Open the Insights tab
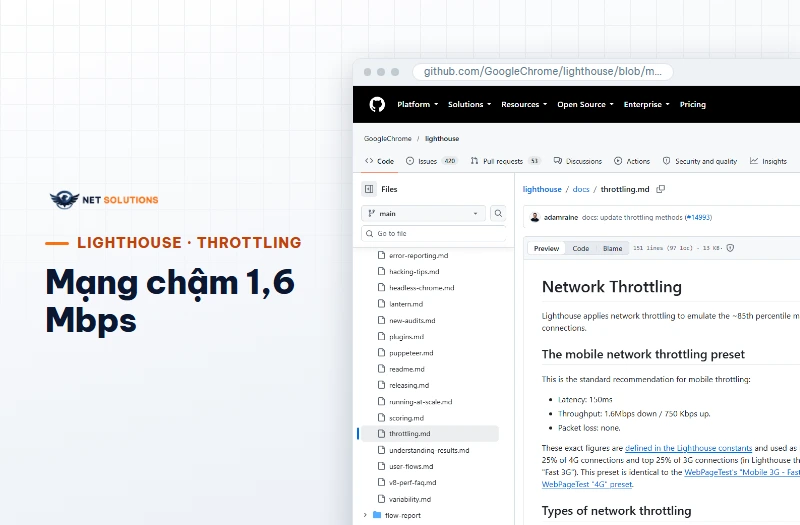Viewport: 800px width, 525px height. (768, 161)
